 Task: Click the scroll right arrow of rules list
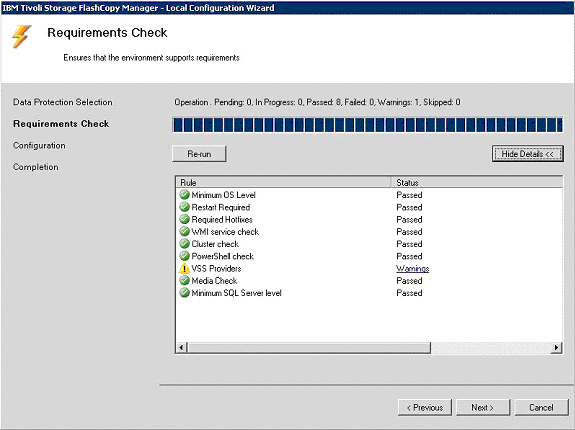557,347
